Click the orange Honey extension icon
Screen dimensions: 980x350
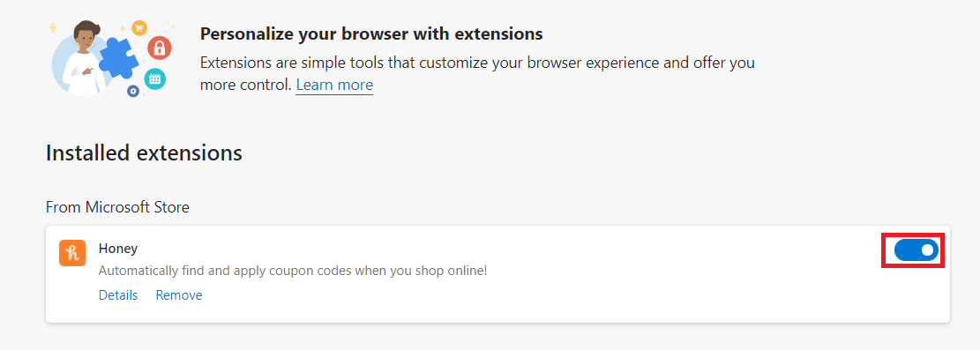coord(72,253)
